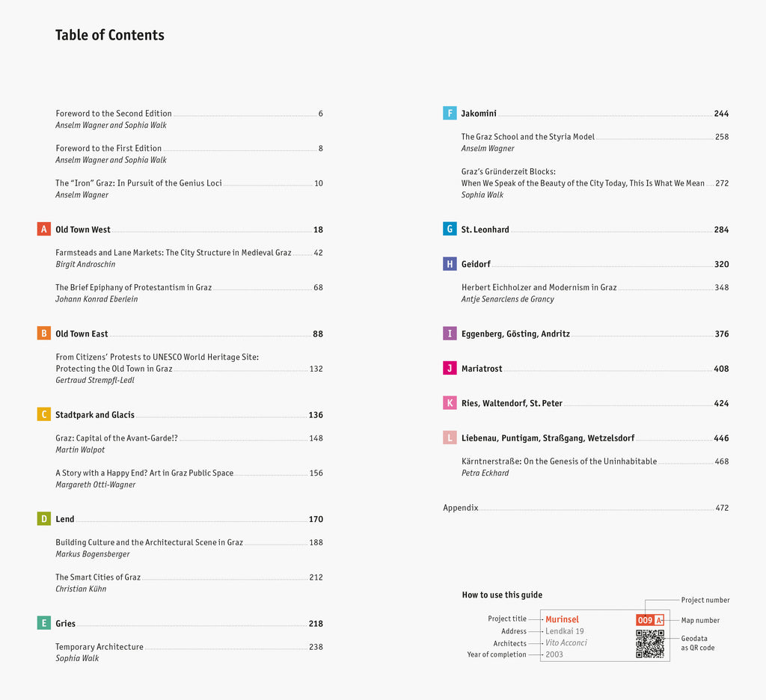Click the blue G section icon

450,229
